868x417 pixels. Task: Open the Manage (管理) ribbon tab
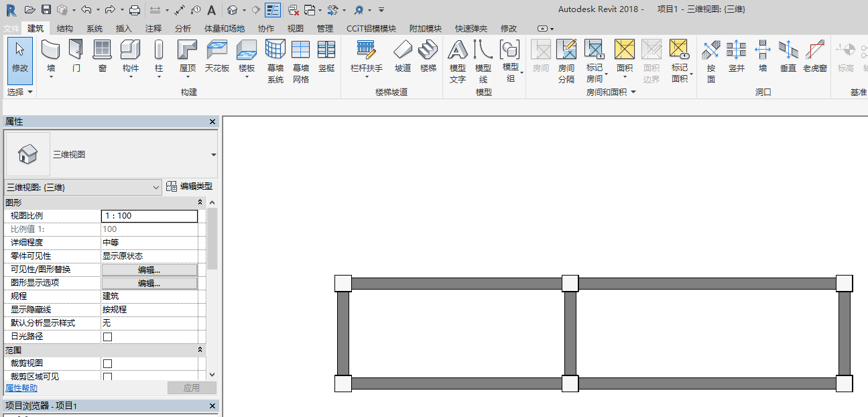(325, 29)
